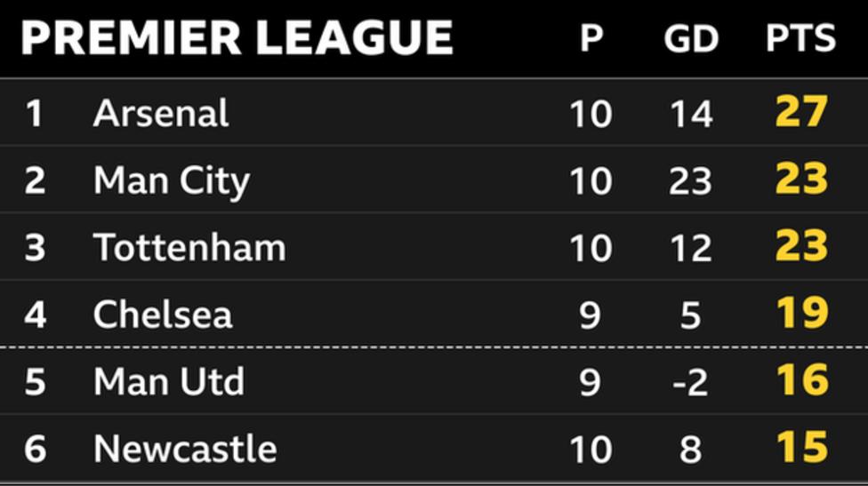Select Man Utd's -2 goal difference
The height and width of the screenshot is (486, 868).
689,381
